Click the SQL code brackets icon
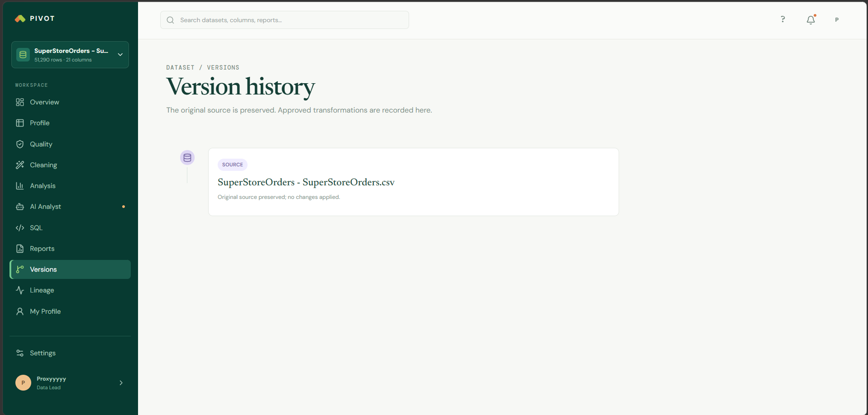Screen dimensions: 868x415 click(20, 228)
